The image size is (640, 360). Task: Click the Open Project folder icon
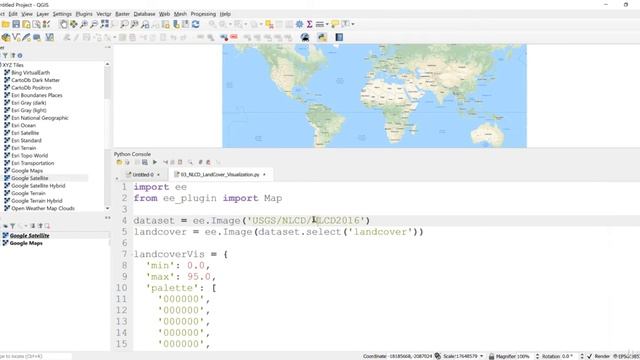(6, 24)
